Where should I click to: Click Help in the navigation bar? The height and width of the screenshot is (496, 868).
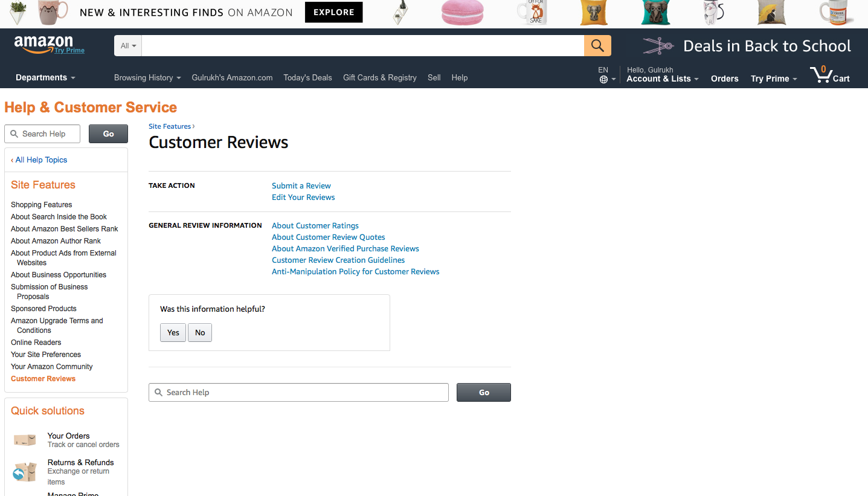[460, 77]
